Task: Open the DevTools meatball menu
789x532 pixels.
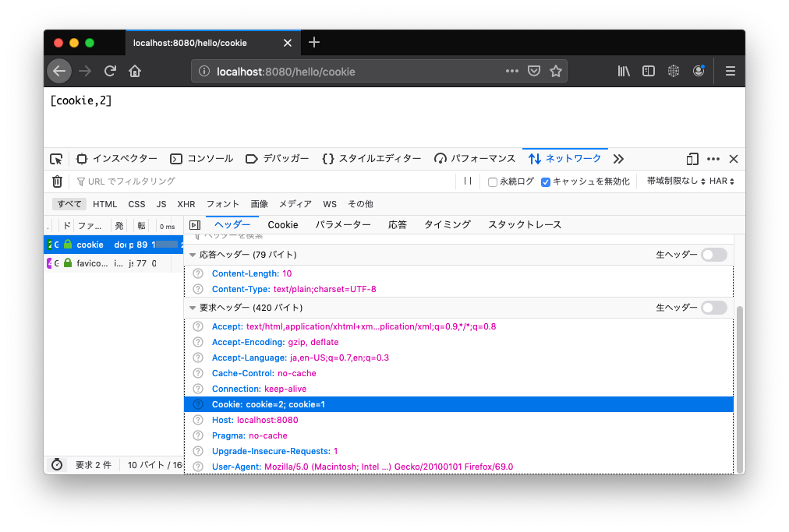Action: coord(713,158)
